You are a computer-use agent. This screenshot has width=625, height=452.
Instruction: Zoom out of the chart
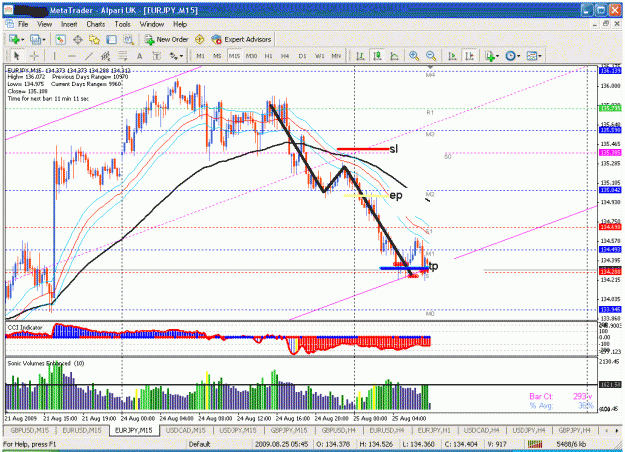coord(431,56)
